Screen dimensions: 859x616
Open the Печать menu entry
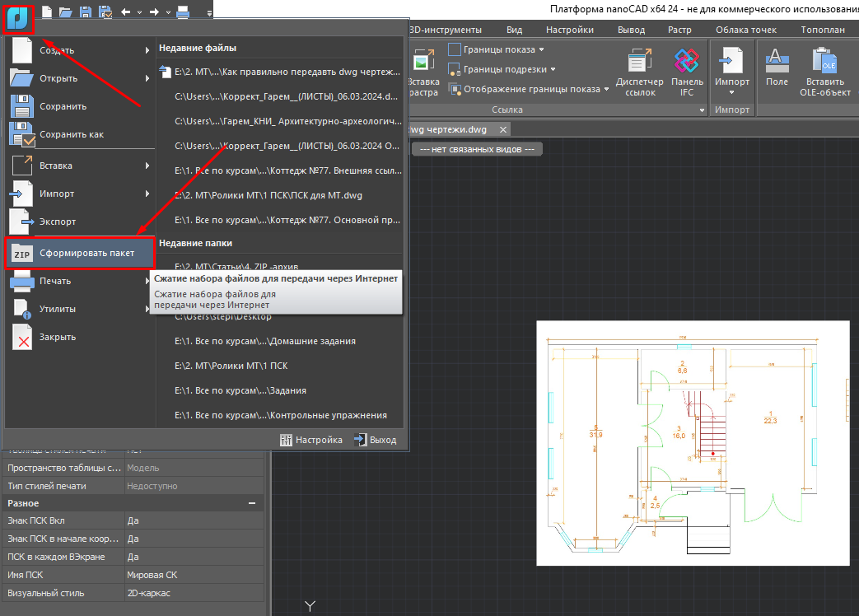(x=79, y=281)
